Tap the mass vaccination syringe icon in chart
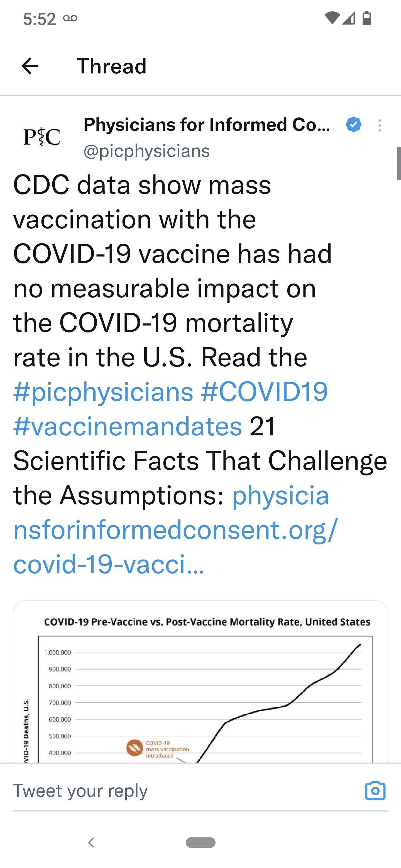 click(134, 748)
